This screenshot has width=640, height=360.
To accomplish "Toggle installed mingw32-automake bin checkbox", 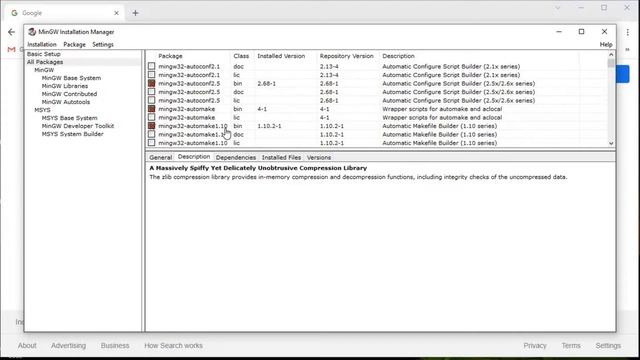I will (x=151, y=109).
